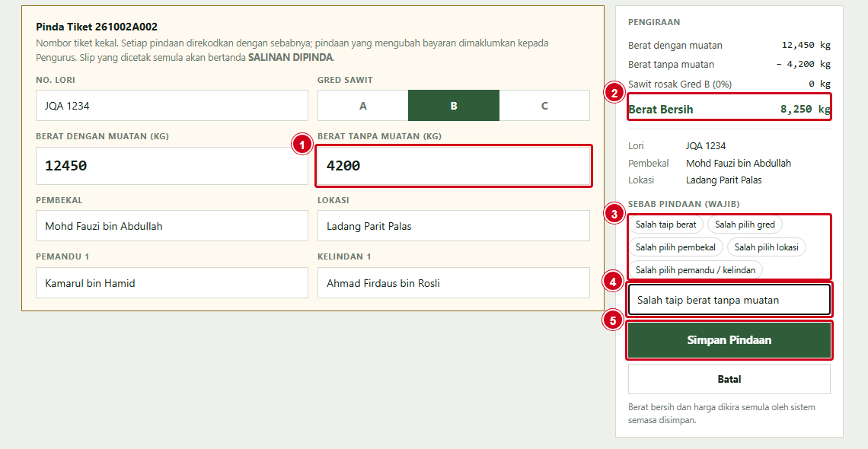Open the Pembekal field Mohd Fauzi bin Abdullah

click(x=172, y=225)
